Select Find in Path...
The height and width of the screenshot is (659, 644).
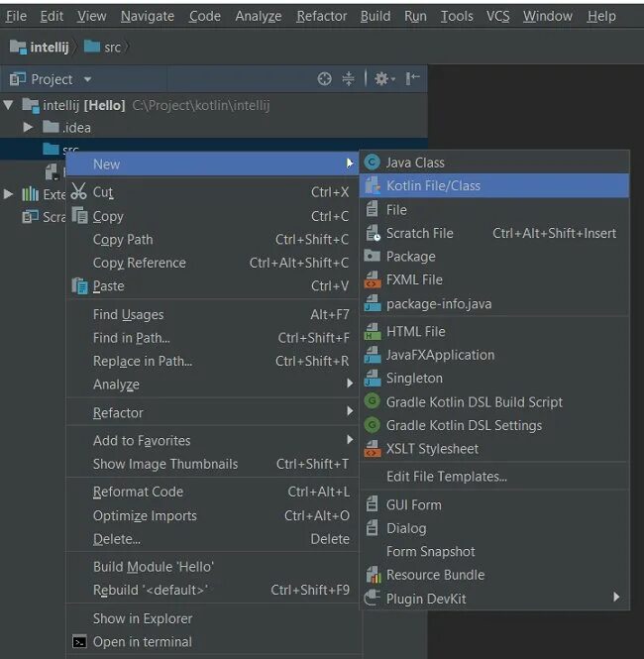pyautogui.click(x=213, y=338)
